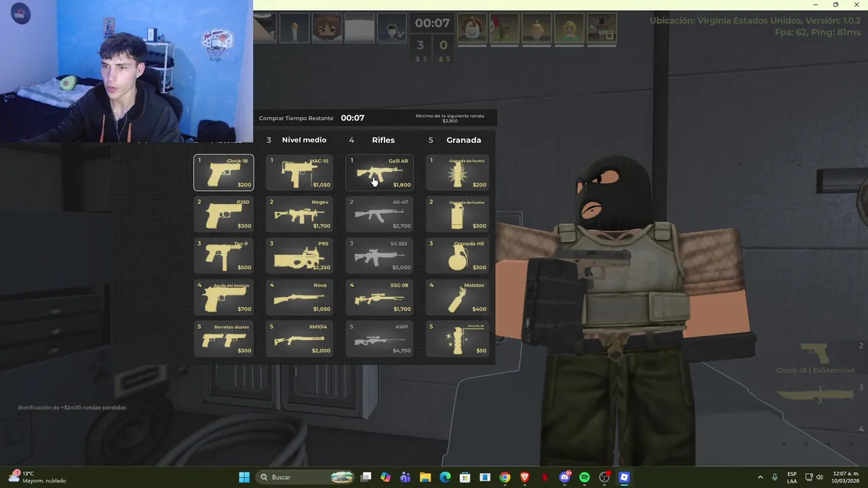Buy the Tec-9 pistol for $500
Screen dimensions: 868x488
click(x=224, y=256)
